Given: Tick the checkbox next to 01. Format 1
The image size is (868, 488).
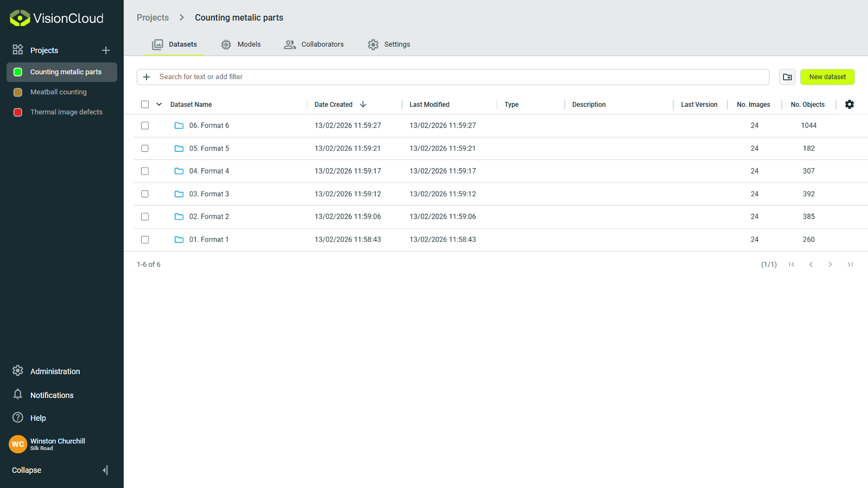Looking at the screenshot, I should coord(144,239).
